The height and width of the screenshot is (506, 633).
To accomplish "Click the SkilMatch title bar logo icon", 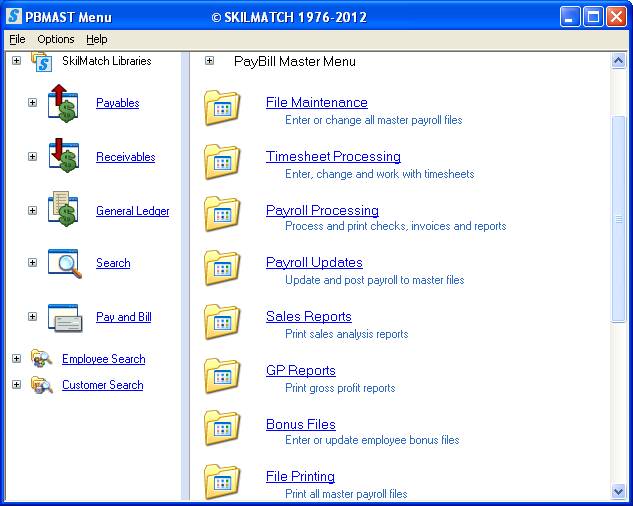I will pos(14,16).
